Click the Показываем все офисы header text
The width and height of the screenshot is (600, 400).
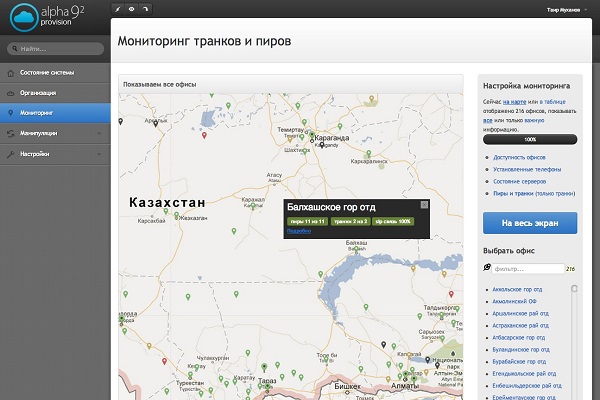160,84
